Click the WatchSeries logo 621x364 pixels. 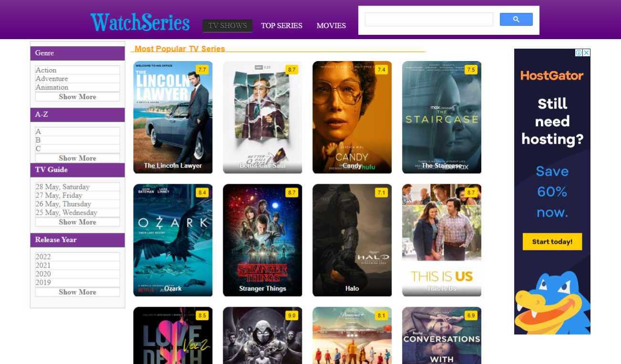click(x=140, y=22)
